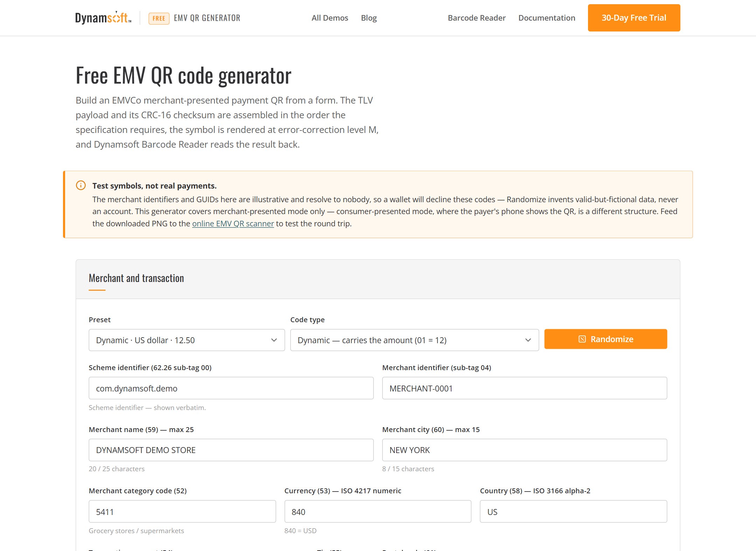Click the '840 = USD' hint text
The width and height of the screenshot is (756, 551).
tap(300, 531)
